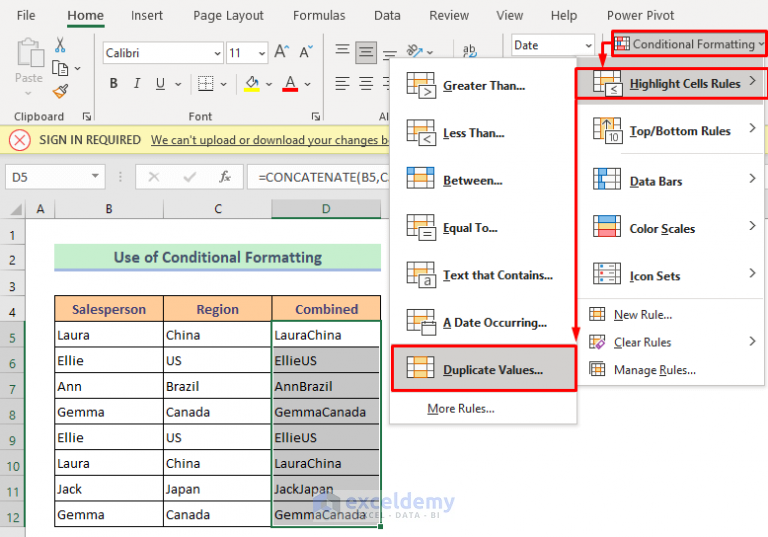Click the yellow Fill Color swatch
The image size is (768, 537).
[x=252, y=84]
